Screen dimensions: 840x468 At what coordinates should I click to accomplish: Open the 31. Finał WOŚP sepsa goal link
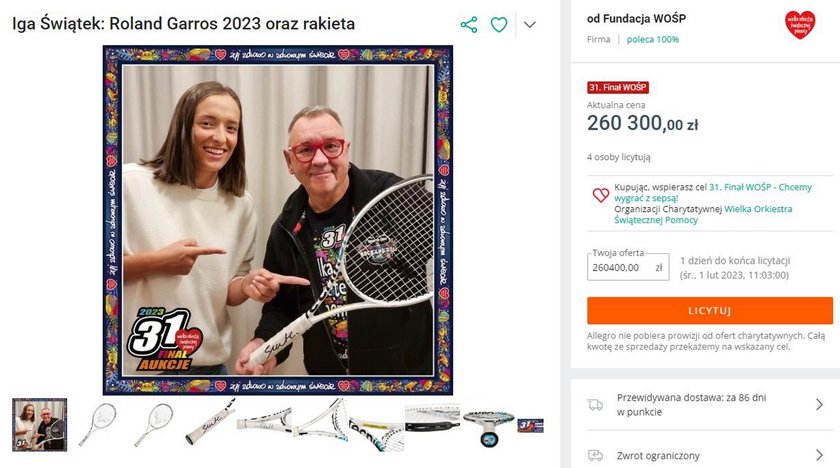click(713, 192)
